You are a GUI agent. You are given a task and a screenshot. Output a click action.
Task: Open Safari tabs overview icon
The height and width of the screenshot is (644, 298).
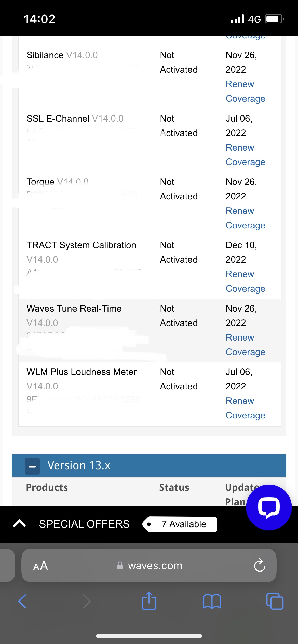point(275,601)
